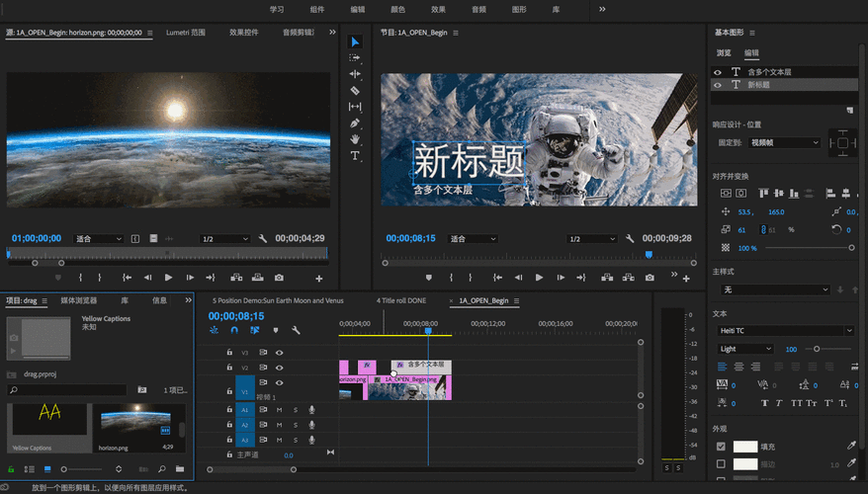
Task: Open Program monitor 1/2 resolution dropdown
Action: click(x=592, y=239)
